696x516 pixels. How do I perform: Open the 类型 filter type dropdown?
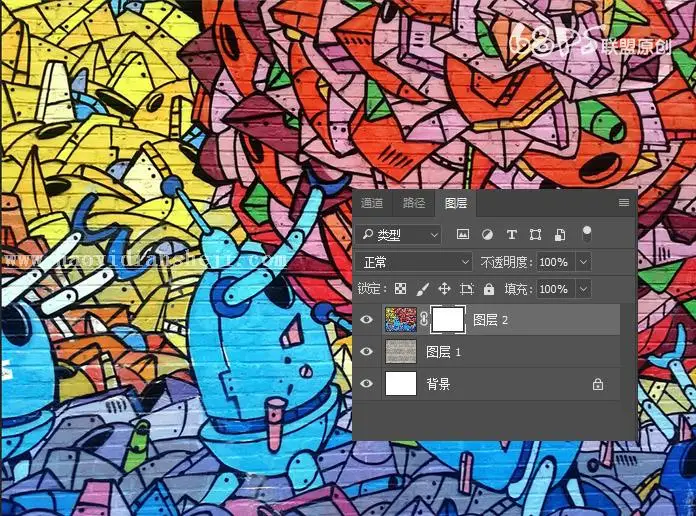click(399, 235)
